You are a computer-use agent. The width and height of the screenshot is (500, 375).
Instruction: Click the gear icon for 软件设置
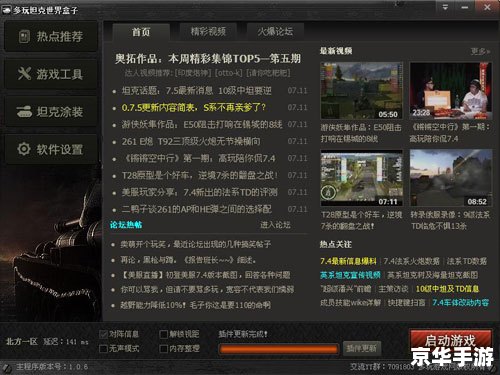(24, 149)
